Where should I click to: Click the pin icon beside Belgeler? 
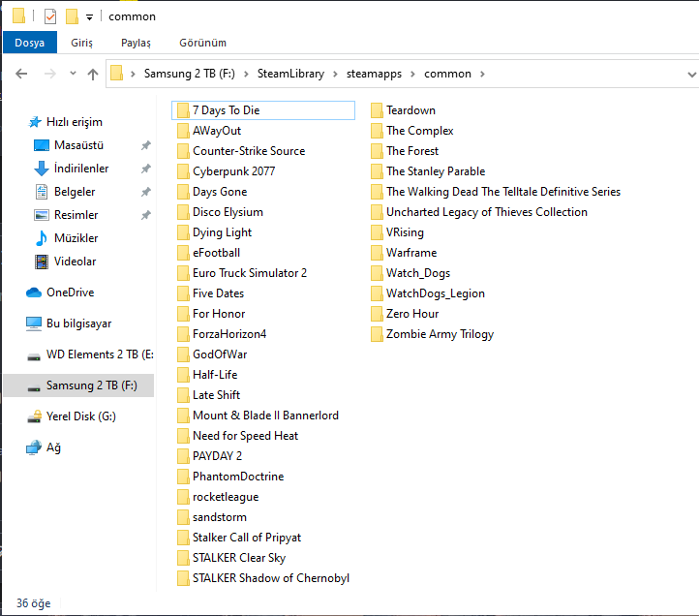[x=146, y=192]
